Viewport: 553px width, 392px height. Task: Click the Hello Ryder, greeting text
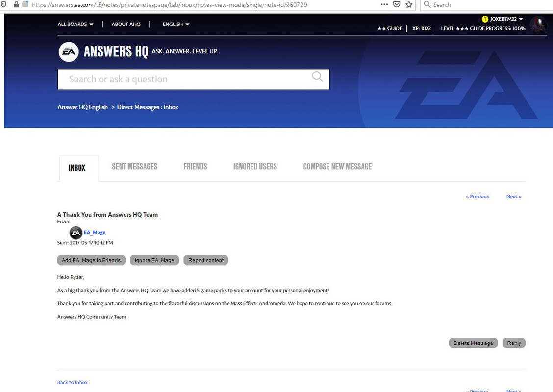point(71,277)
